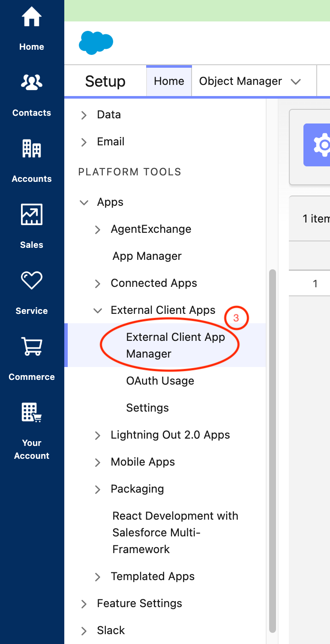The width and height of the screenshot is (330, 644).
Task: Open Accounts in the left navigation bar
Action: pyautogui.click(x=32, y=162)
